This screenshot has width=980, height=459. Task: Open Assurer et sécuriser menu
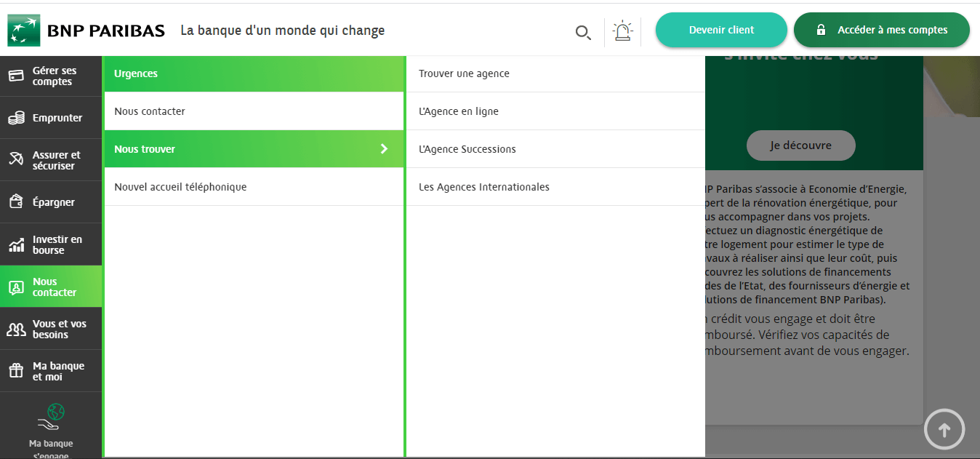click(51, 160)
